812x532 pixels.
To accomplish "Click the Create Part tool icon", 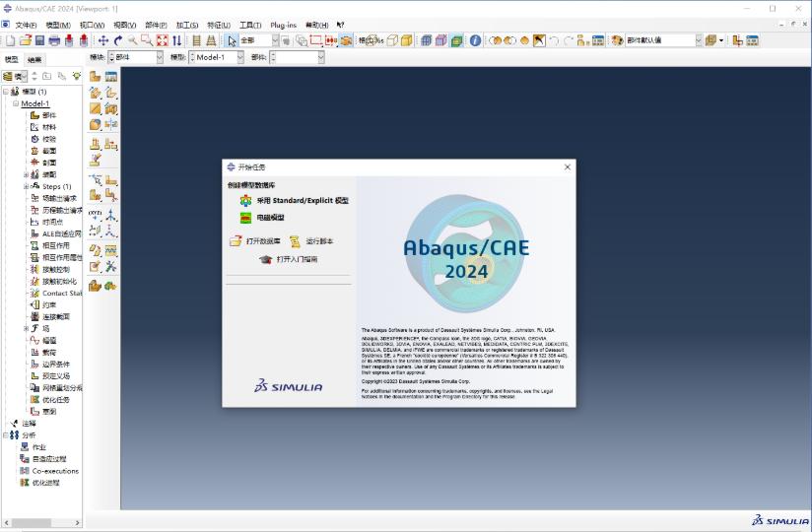I will tap(96, 77).
